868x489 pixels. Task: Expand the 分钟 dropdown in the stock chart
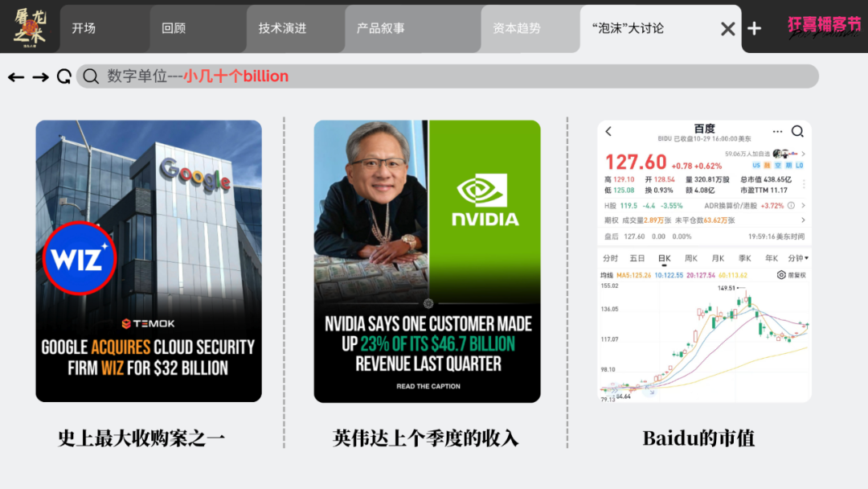pyautogui.click(x=798, y=258)
